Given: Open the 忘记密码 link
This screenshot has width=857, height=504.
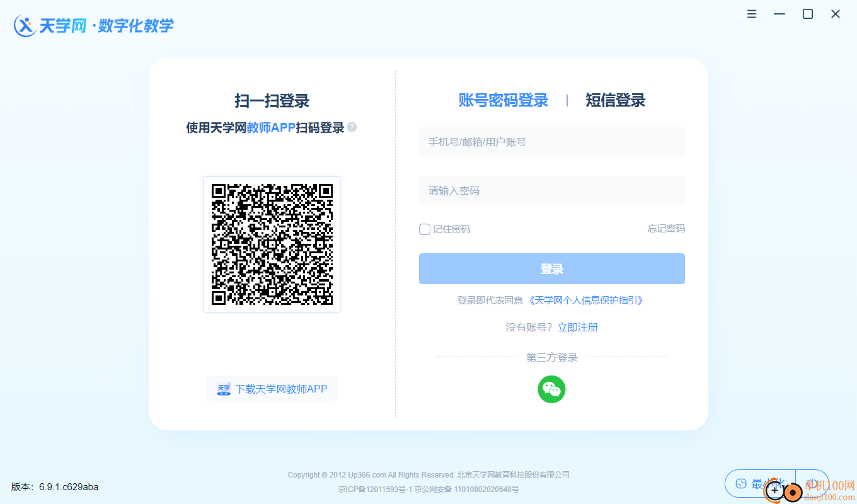Looking at the screenshot, I should point(666,229).
